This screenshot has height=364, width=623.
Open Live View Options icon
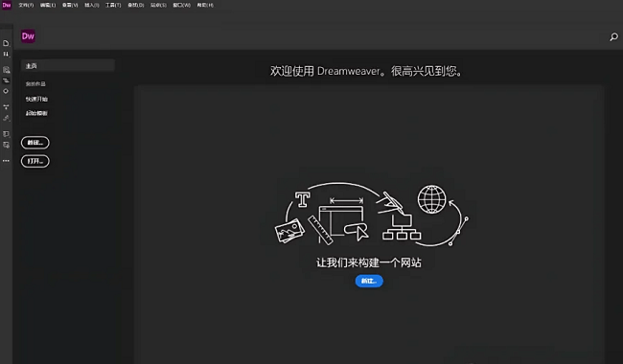(x=6, y=70)
